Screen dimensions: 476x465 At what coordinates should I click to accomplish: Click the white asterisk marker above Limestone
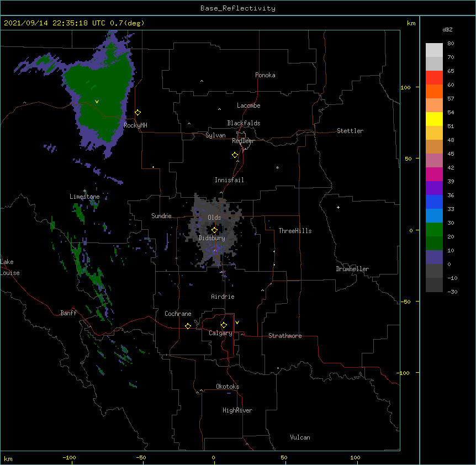pyautogui.click(x=85, y=191)
